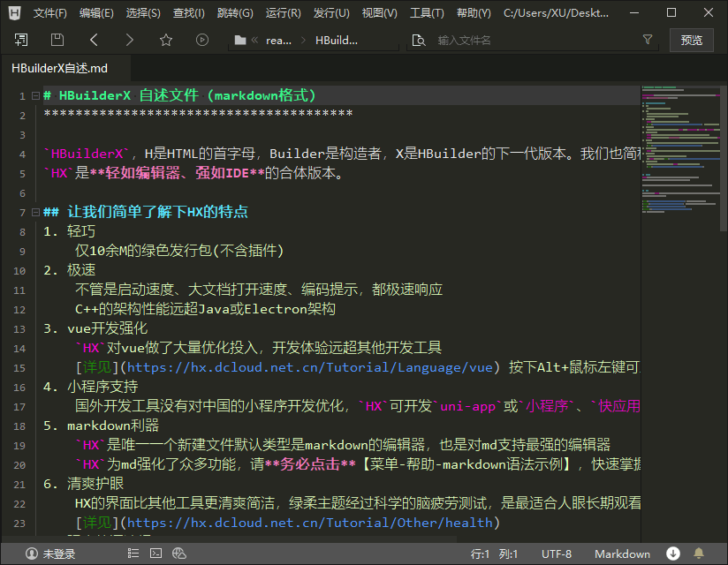
Task: Click the code minimap preview
Action: (680, 148)
